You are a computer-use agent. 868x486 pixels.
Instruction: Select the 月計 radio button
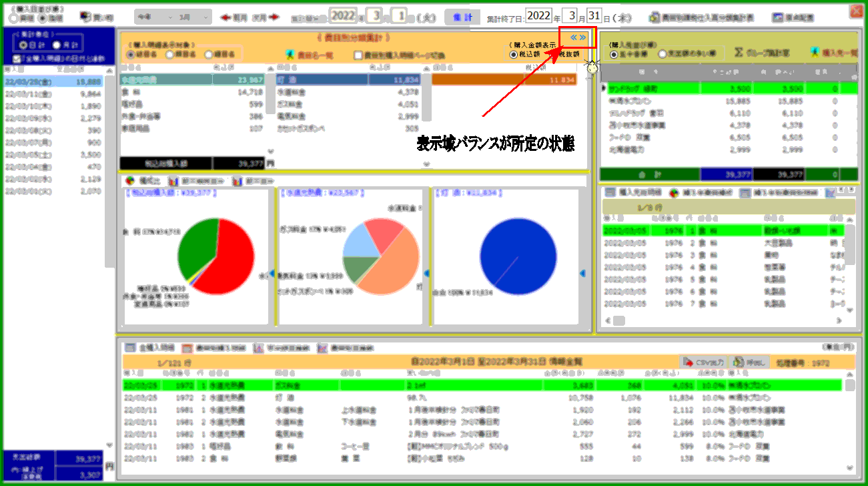click(x=57, y=45)
